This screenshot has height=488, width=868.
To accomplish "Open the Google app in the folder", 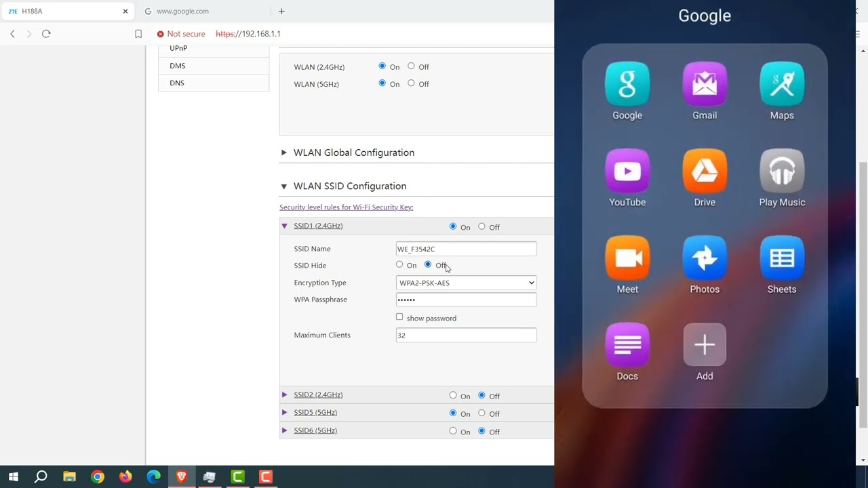I will (x=627, y=84).
